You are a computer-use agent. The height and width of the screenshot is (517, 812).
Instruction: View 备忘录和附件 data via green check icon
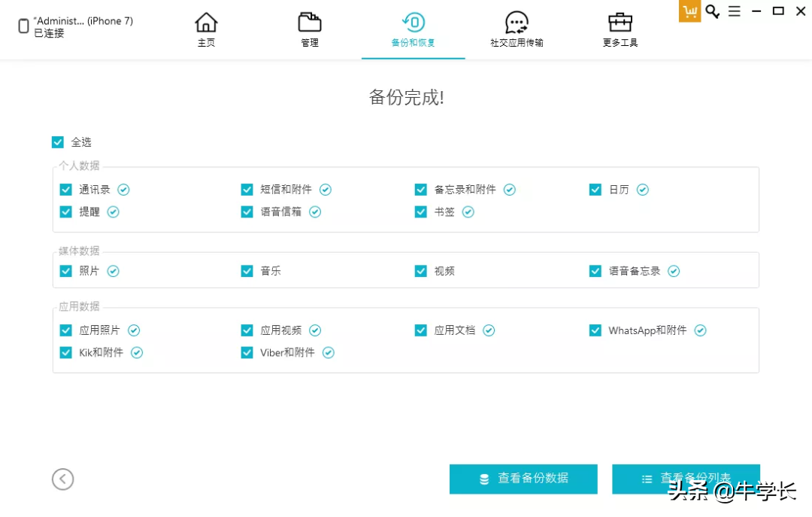[510, 190]
